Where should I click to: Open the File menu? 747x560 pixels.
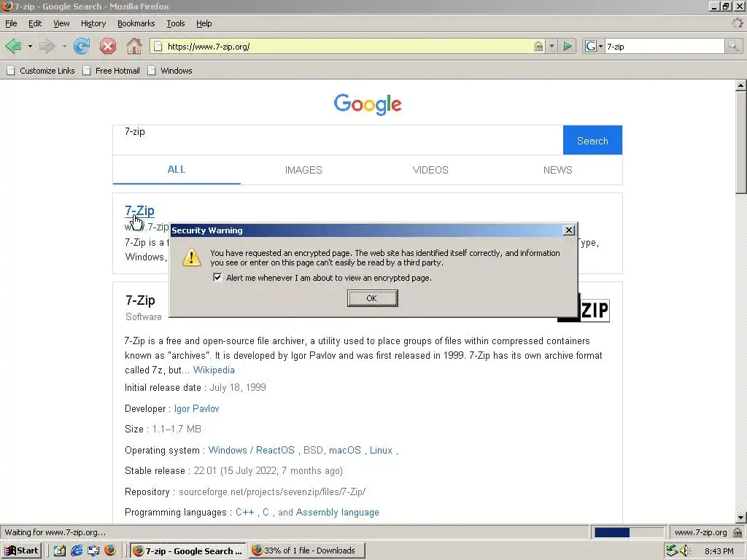click(x=11, y=23)
